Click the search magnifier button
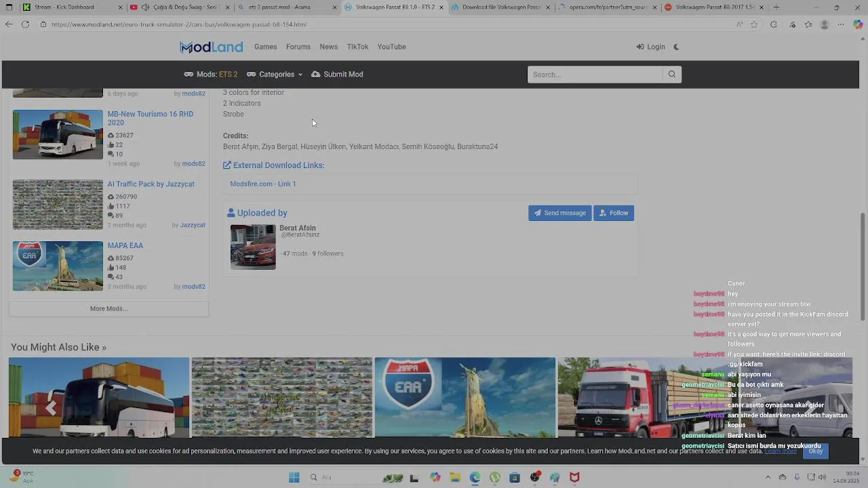 pos(672,75)
